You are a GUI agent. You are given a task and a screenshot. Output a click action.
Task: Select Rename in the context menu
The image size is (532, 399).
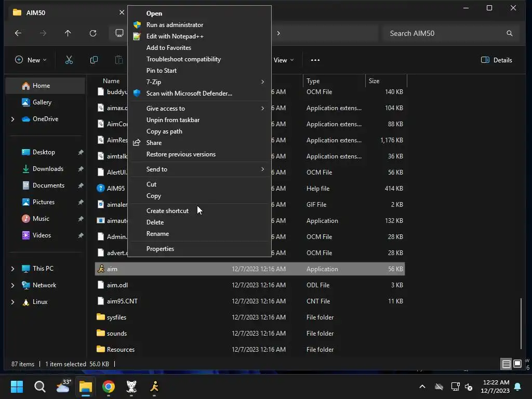pos(199,234)
